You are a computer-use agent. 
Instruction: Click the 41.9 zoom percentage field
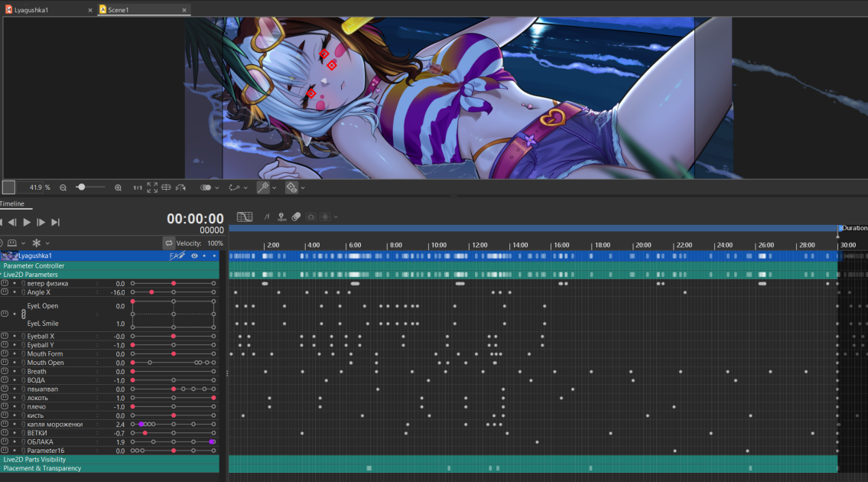click(31, 187)
